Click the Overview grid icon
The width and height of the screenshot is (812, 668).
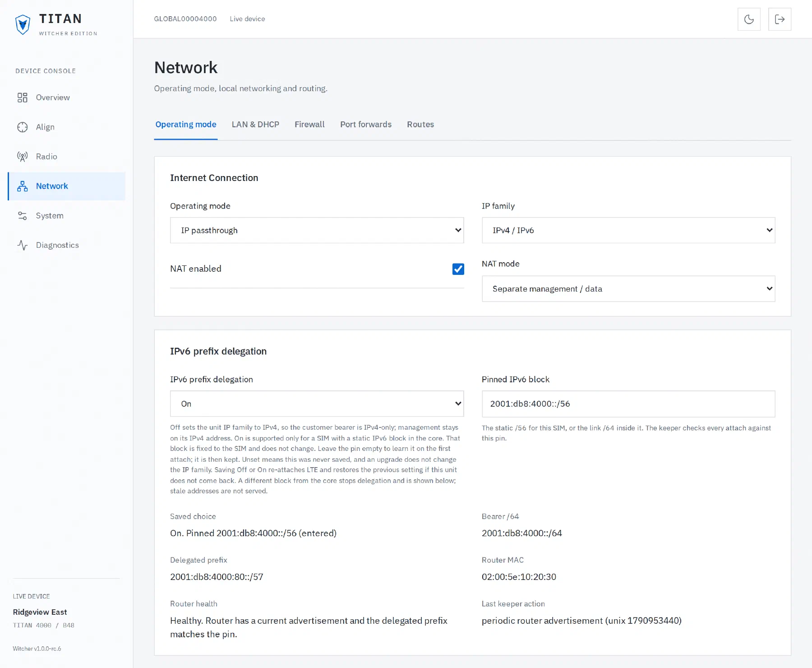[23, 97]
